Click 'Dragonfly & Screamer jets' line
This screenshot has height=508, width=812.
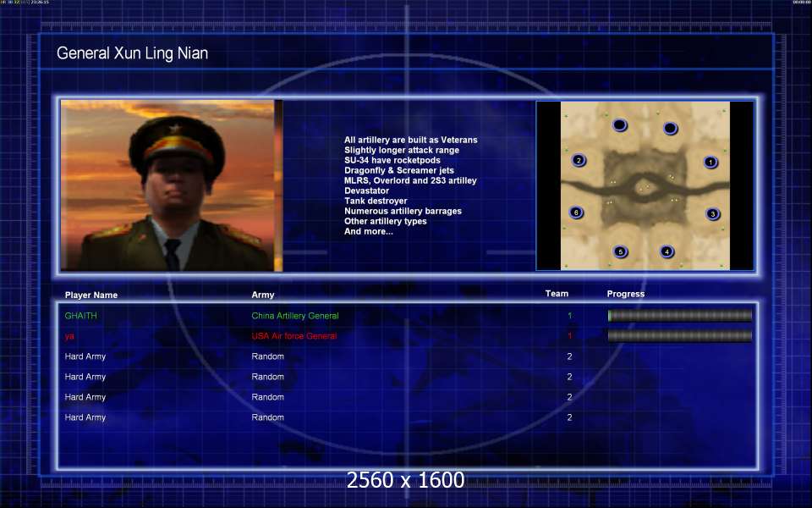tap(399, 170)
